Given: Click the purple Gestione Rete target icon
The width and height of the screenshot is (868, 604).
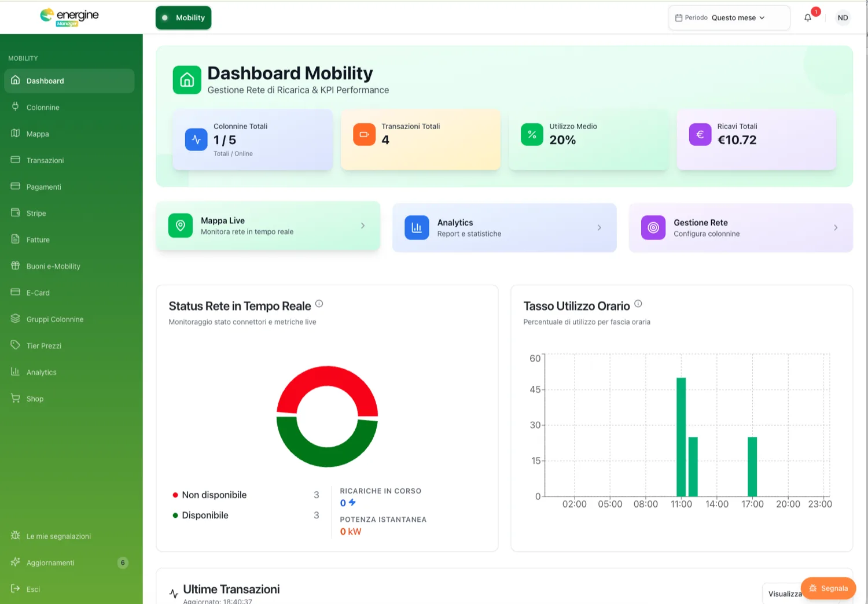Looking at the screenshot, I should pyautogui.click(x=653, y=227).
